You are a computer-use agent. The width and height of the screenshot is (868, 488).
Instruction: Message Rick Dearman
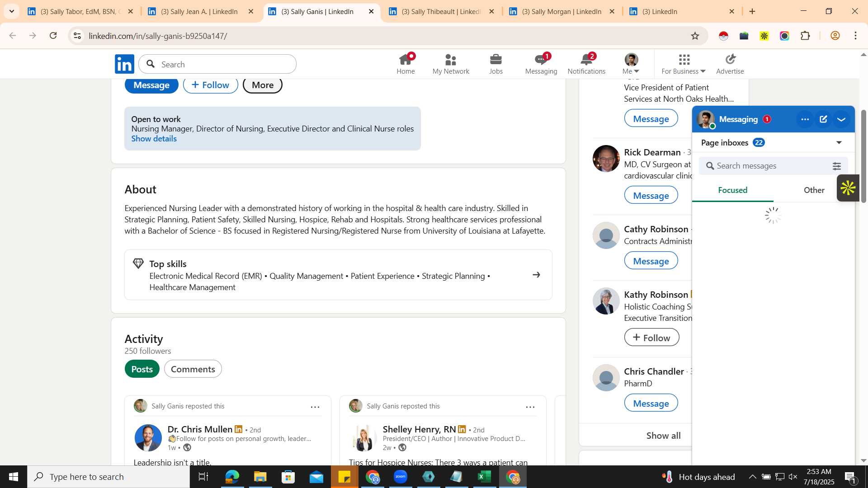click(651, 196)
